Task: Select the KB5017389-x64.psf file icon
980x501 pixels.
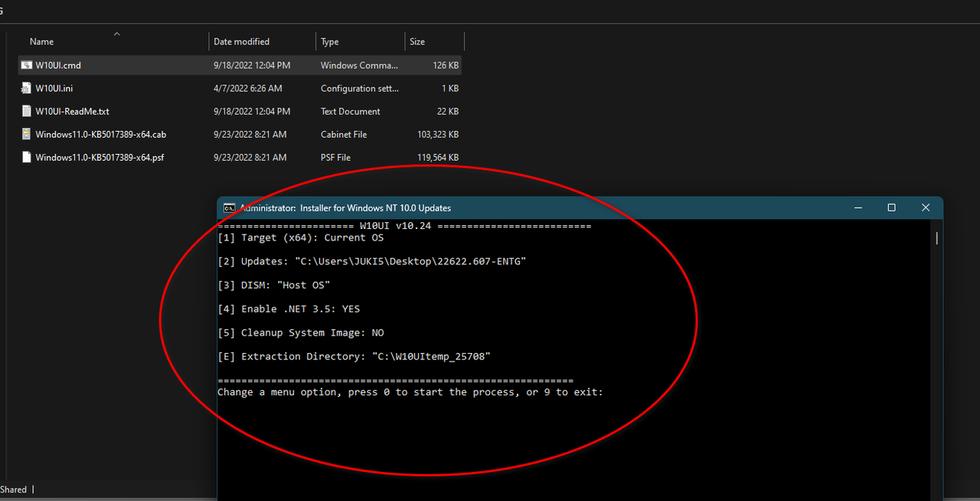Action: point(27,157)
